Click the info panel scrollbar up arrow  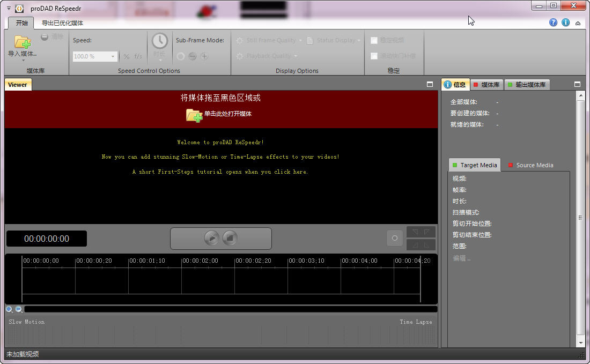coord(580,94)
